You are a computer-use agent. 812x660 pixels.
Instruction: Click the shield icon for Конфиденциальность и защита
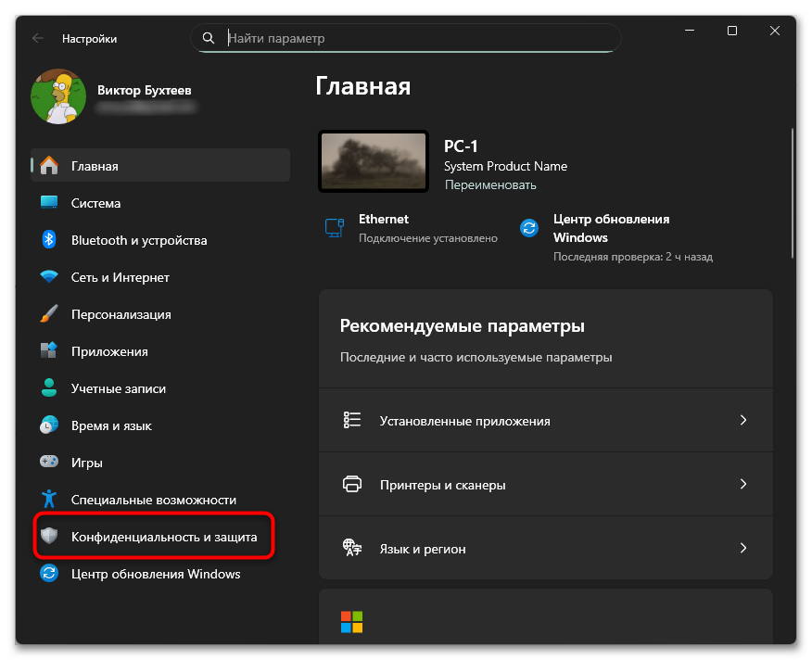click(49, 536)
